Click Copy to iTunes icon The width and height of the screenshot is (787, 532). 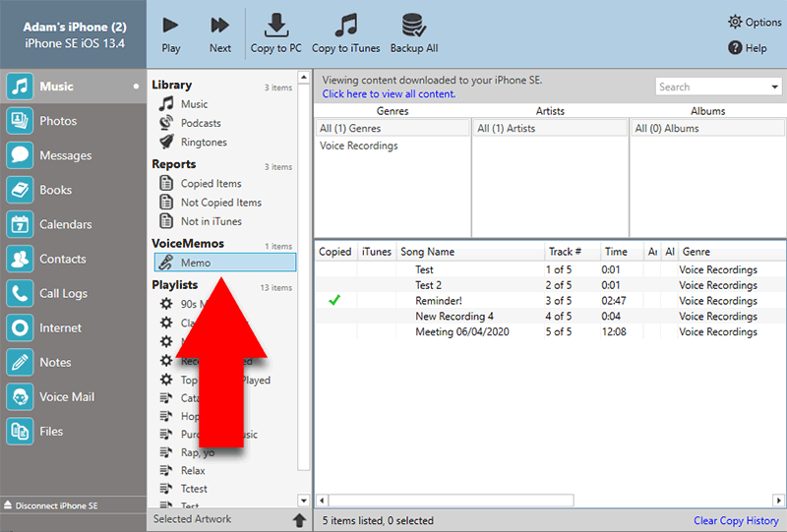(346, 26)
